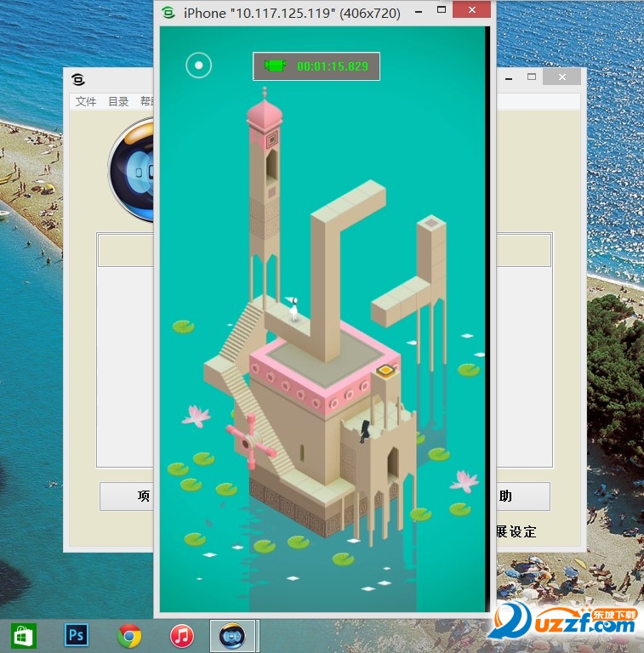Image resolution: width=644 pixels, height=653 pixels.
Task: Open the 目录 menu in the background window
Action: click(x=118, y=101)
